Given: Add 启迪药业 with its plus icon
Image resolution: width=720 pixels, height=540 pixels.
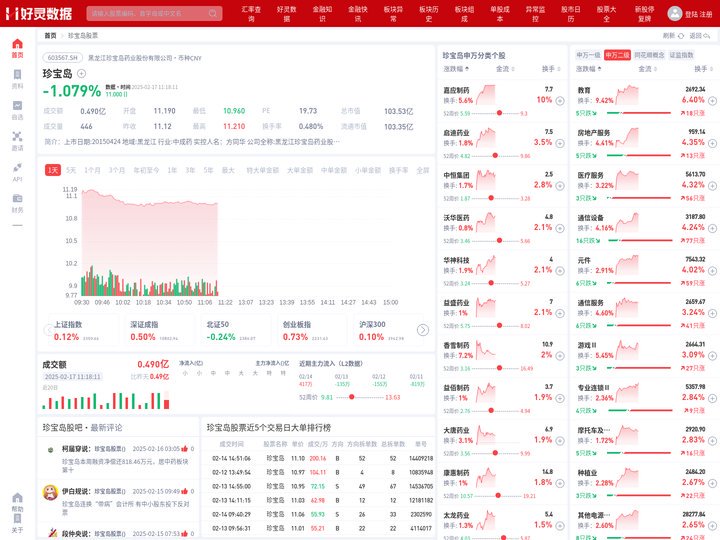Looking at the screenshot, I should (560, 143).
